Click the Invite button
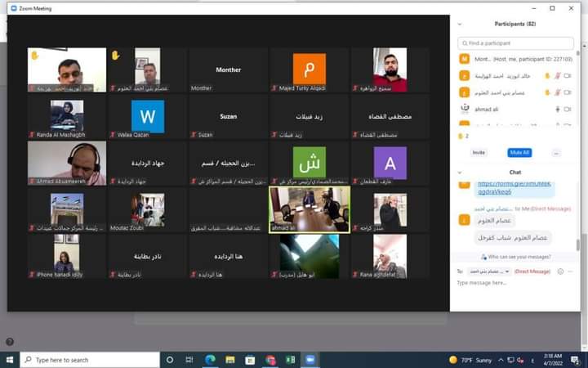The width and height of the screenshot is (588, 368). (479, 153)
